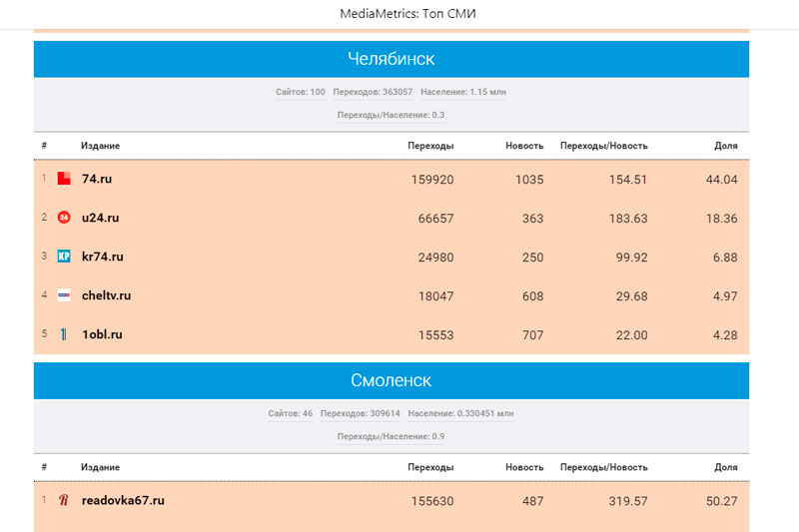This screenshot has width=799, height=532.
Task: Open the readovka67.ru publication link
Action: coord(123,500)
